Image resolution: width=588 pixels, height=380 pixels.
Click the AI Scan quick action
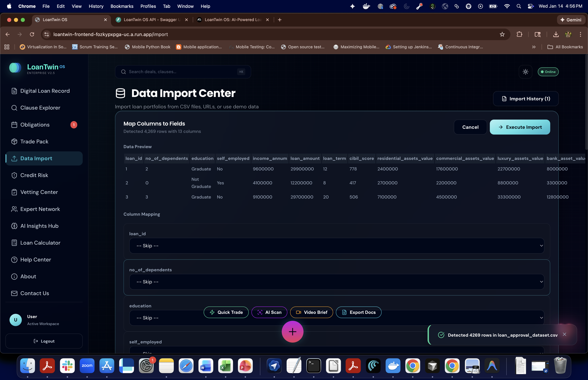click(x=269, y=312)
